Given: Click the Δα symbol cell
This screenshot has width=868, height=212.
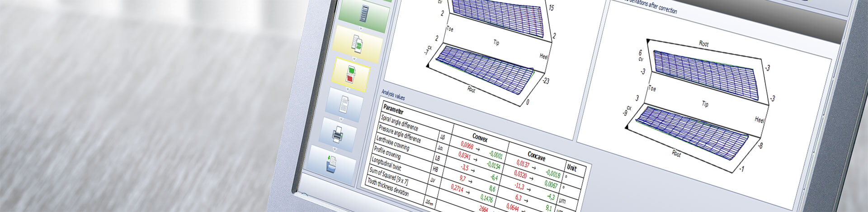Looking at the screenshot, I should [x=439, y=147].
